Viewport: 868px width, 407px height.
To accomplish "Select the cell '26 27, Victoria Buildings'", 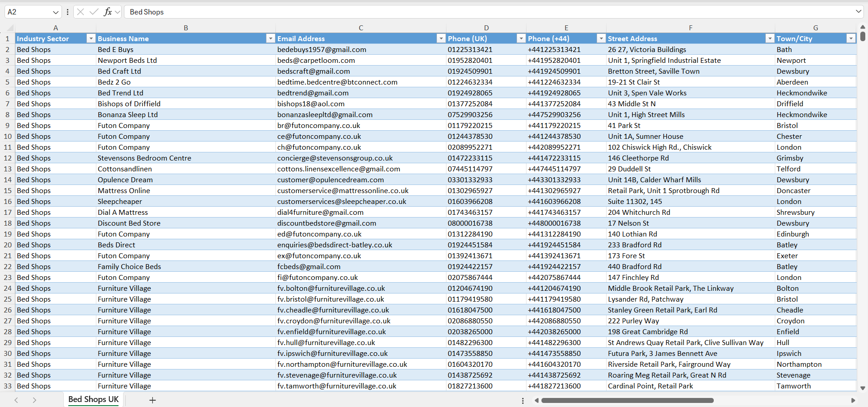I will [x=691, y=49].
